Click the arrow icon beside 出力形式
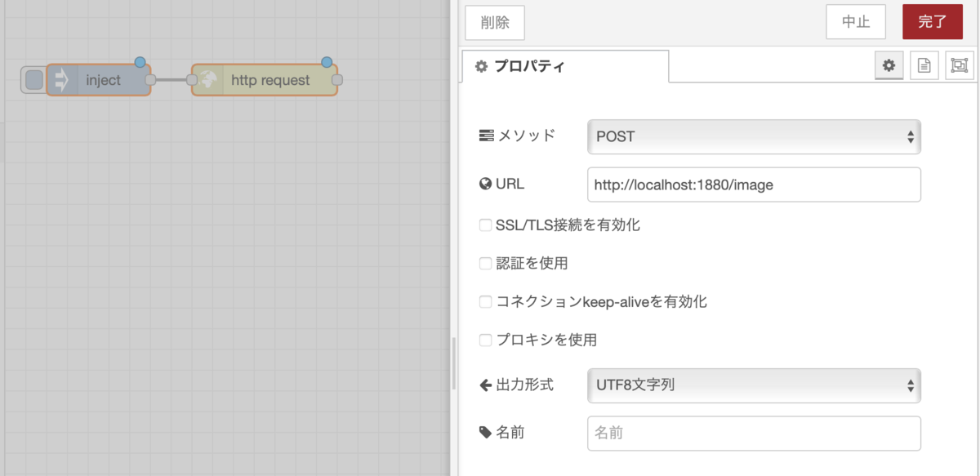Screen dimensions: 980x476 [485, 385]
